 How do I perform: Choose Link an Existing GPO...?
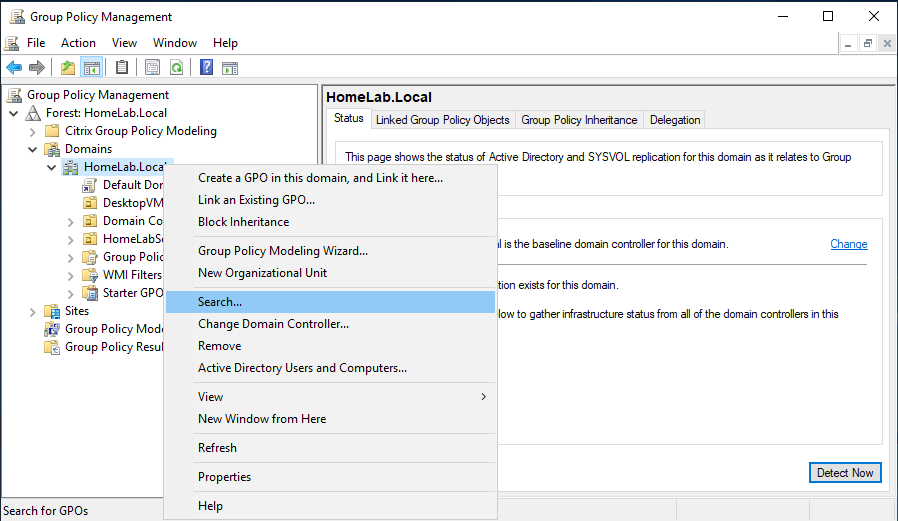coord(330,200)
